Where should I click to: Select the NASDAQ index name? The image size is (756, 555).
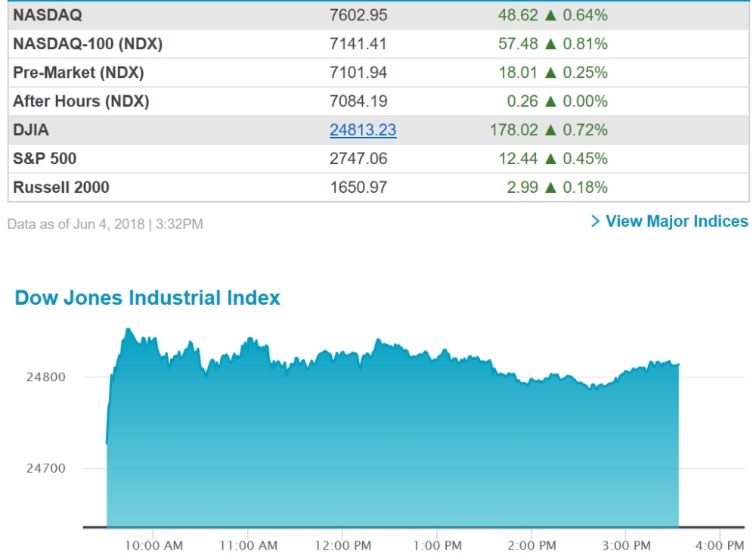(x=48, y=15)
